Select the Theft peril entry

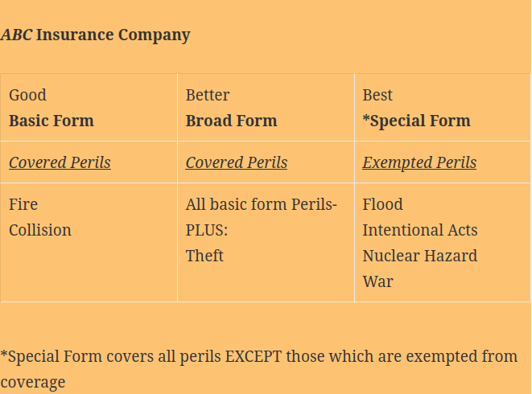click(204, 256)
